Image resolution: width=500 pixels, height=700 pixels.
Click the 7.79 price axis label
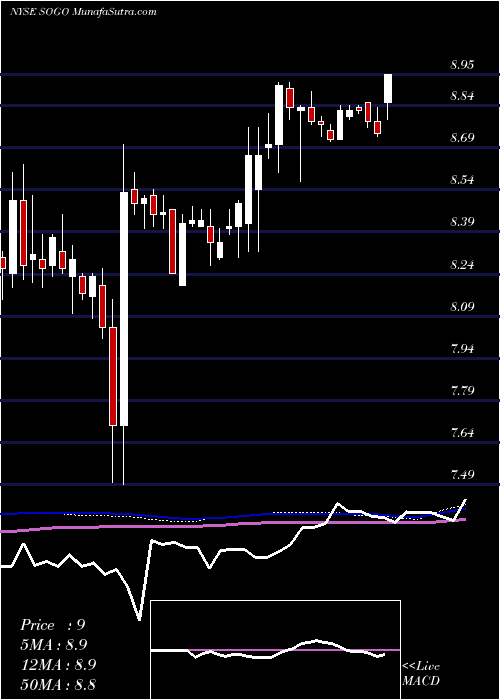pyautogui.click(x=462, y=392)
